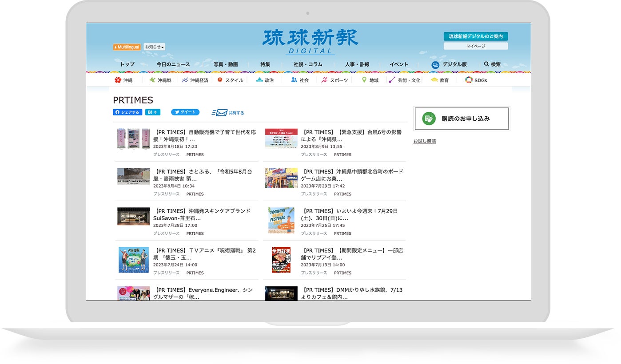Open the Chatan board game shop thumbnail
The height and width of the screenshot is (364, 621).
point(281,178)
